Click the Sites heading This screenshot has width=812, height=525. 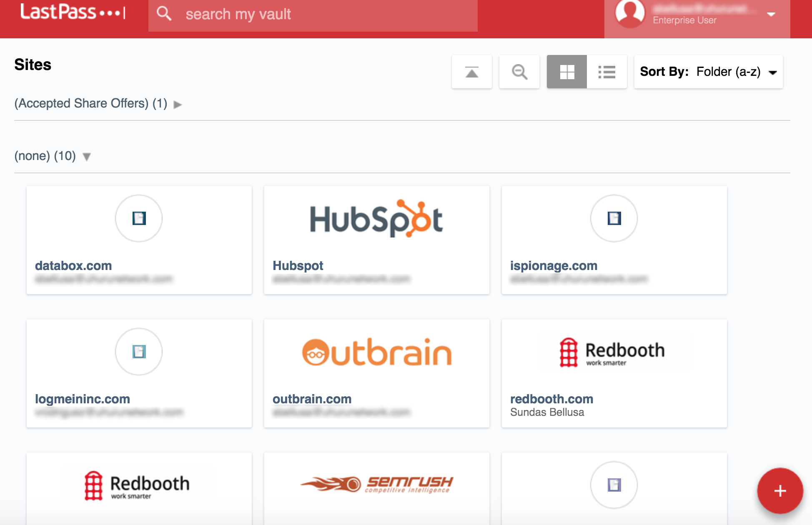[33, 65]
